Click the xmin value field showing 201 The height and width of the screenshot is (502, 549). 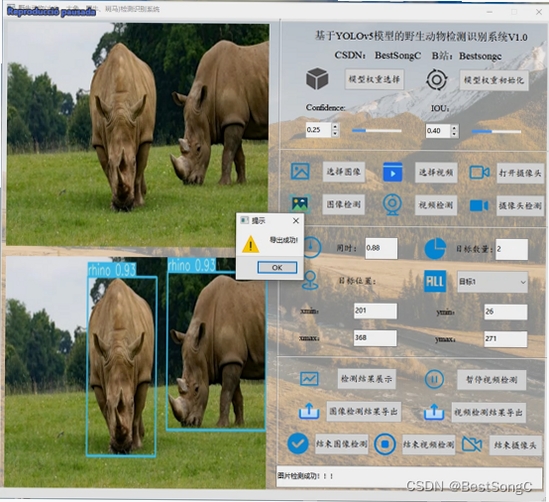pos(375,311)
